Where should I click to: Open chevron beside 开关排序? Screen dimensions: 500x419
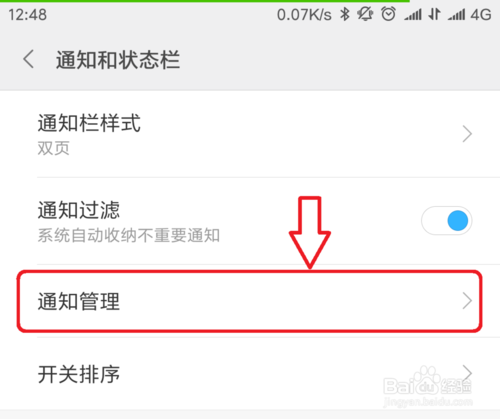pyautogui.click(x=467, y=373)
